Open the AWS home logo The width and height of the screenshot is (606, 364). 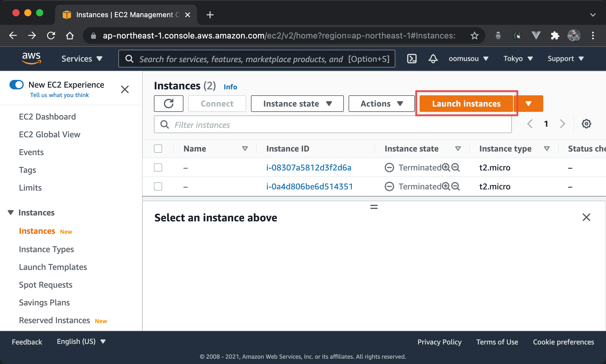tap(31, 58)
